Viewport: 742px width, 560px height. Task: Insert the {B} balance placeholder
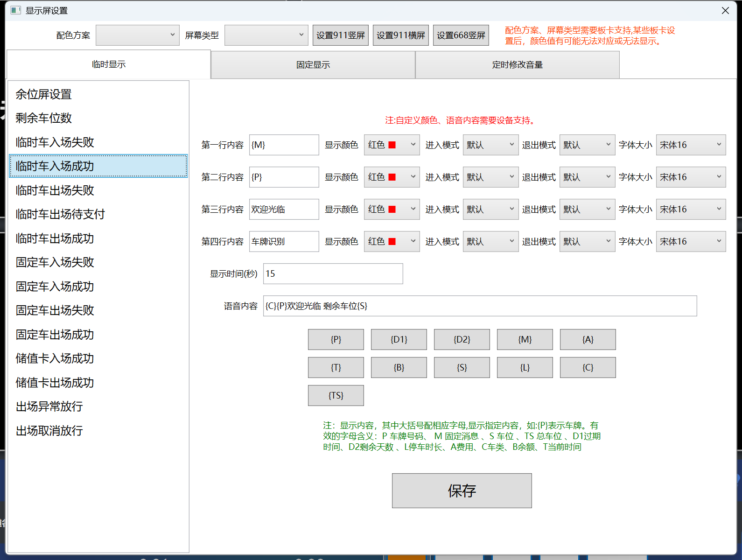399,367
